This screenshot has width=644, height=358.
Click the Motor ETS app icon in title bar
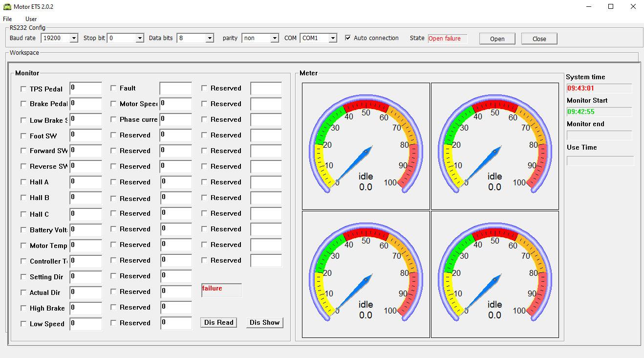click(6, 7)
